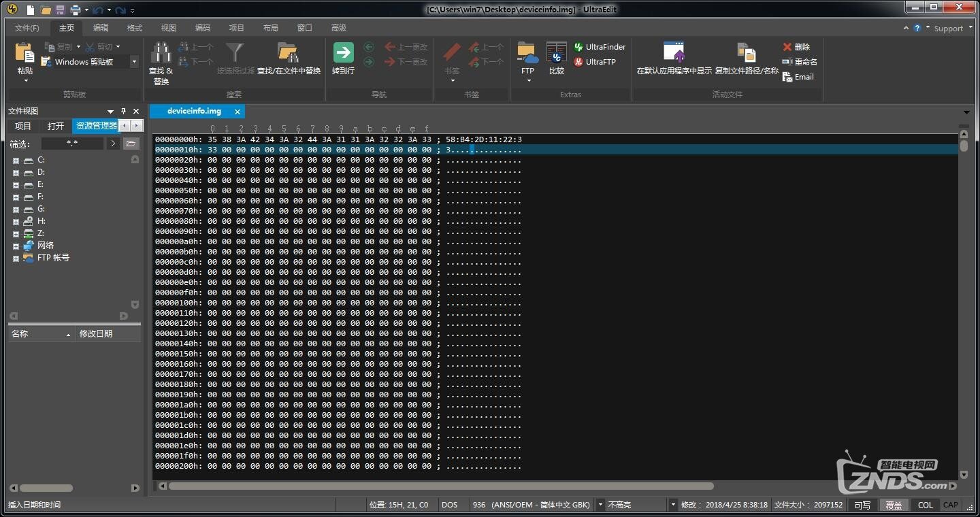Click the hex row at offset 00000010h
Image resolution: width=980 pixels, height=517 pixels.
tap(556, 150)
